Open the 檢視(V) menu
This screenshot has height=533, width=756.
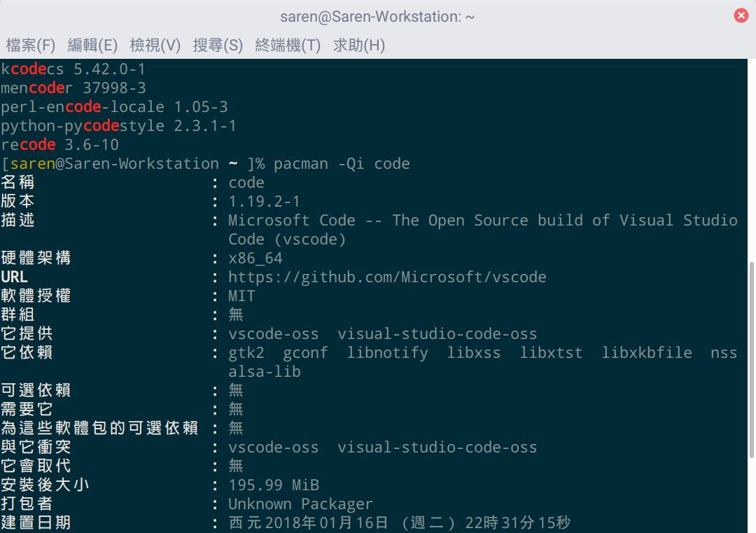click(155, 46)
